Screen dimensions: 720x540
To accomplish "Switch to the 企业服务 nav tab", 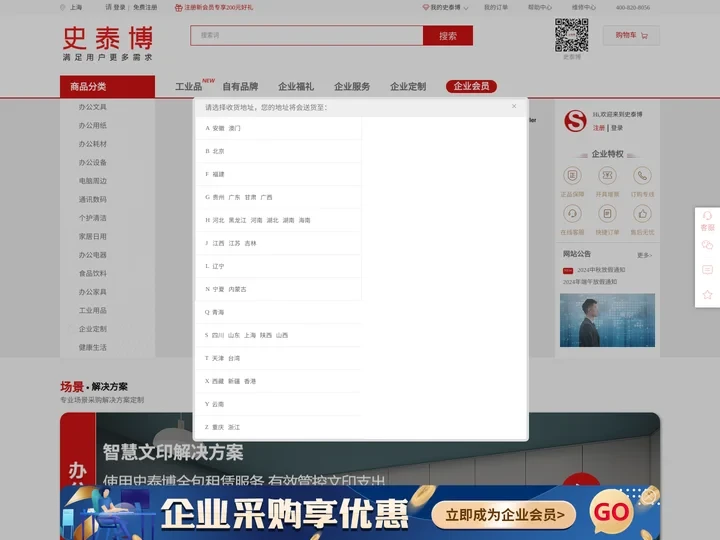I will [x=352, y=86].
